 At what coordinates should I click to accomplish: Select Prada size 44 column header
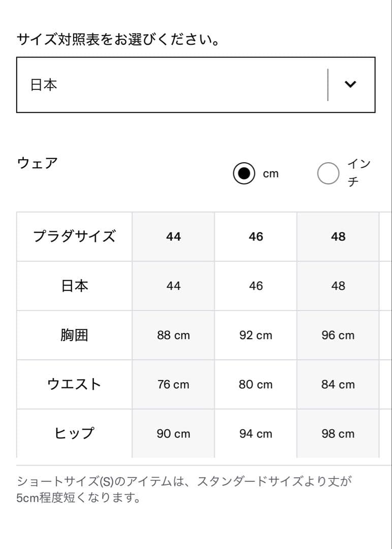tap(173, 236)
